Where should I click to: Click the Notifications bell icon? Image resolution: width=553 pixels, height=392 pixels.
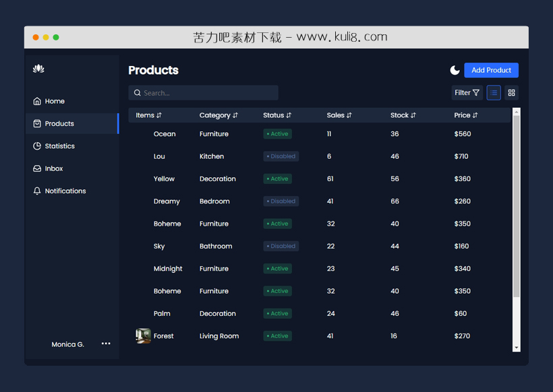pyautogui.click(x=37, y=191)
